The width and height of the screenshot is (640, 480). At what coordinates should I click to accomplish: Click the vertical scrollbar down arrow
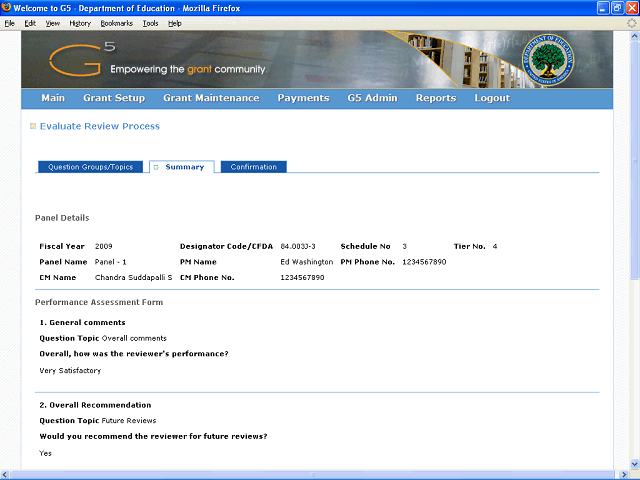634,464
